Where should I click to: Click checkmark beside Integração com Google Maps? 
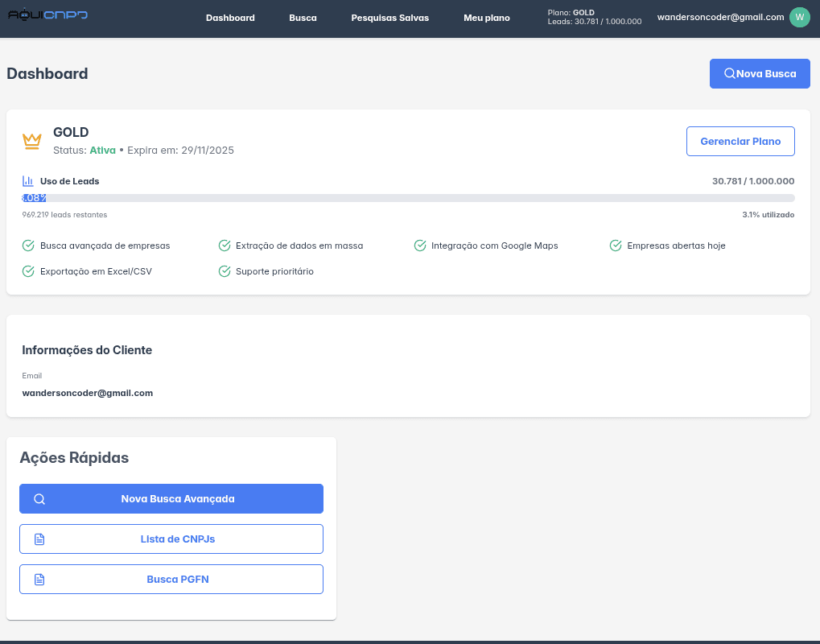tap(420, 246)
